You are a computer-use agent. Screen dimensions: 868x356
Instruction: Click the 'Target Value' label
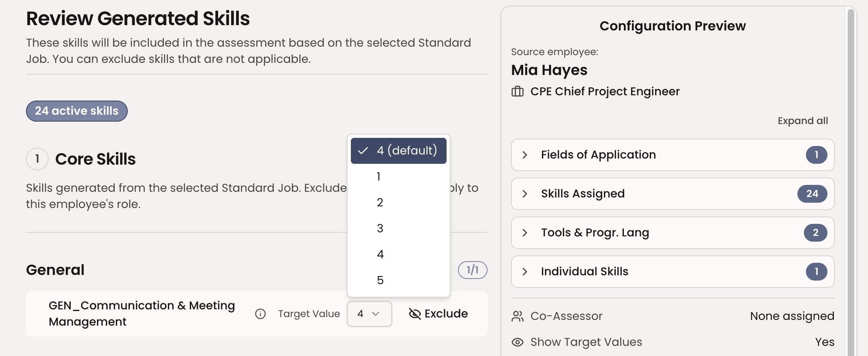click(309, 314)
